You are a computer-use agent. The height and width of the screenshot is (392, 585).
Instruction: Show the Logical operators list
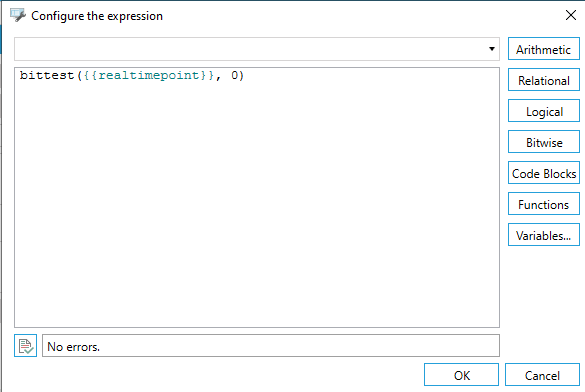[544, 111]
